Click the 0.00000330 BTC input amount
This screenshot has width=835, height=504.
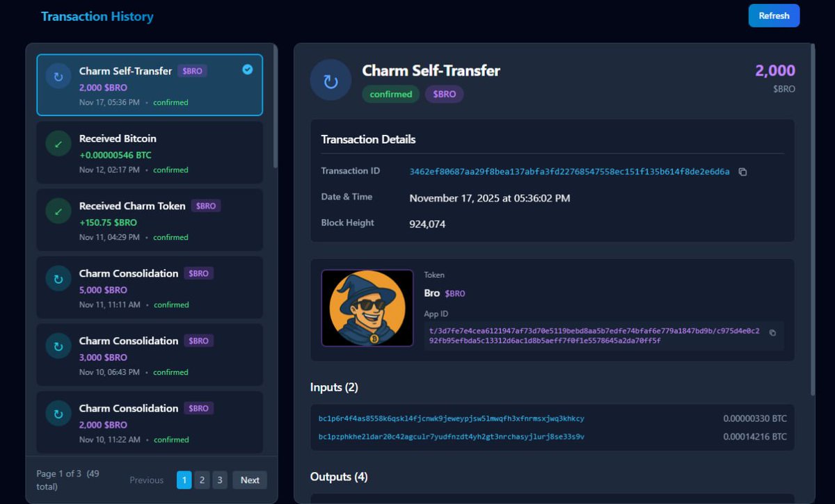[755, 418]
